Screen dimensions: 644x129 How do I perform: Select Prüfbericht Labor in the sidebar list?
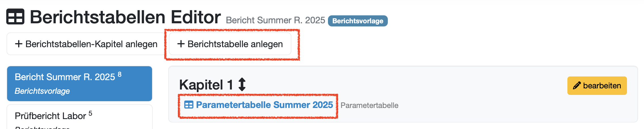pyautogui.click(x=50, y=116)
